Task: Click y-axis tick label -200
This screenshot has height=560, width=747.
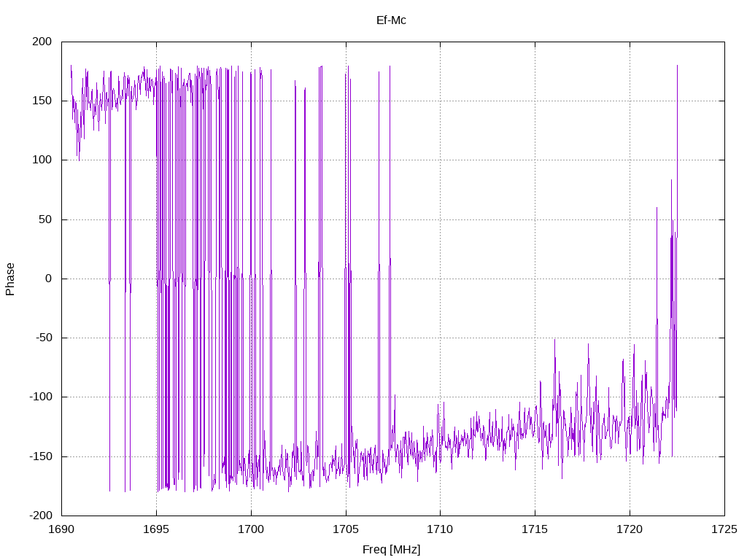Action: (x=41, y=516)
